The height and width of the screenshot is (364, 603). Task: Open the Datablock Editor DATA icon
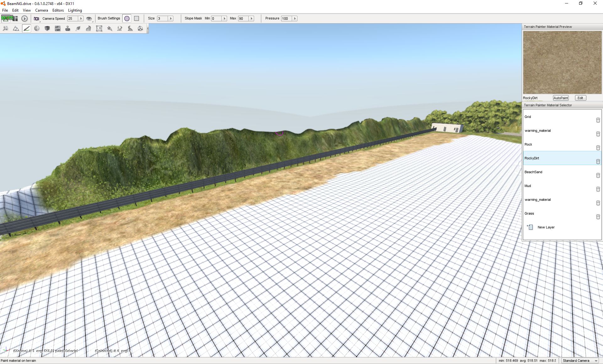point(57,29)
